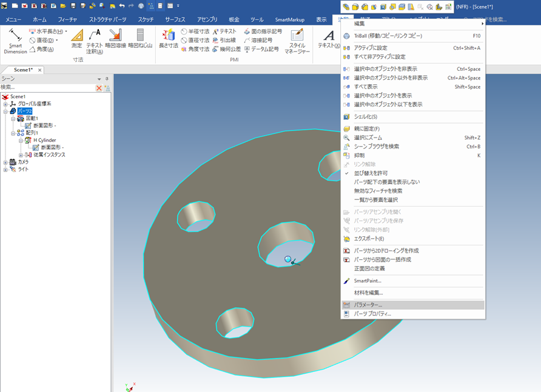The height and width of the screenshot is (392, 541).
Task: Open the スタイルマネージャー style manager
Action: pos(297,41)
